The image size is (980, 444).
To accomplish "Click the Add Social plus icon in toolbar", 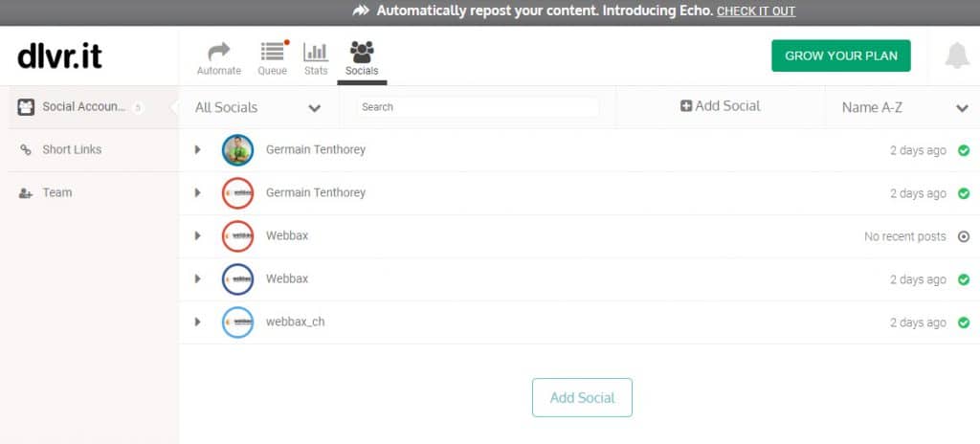I will tap(686, 106).
